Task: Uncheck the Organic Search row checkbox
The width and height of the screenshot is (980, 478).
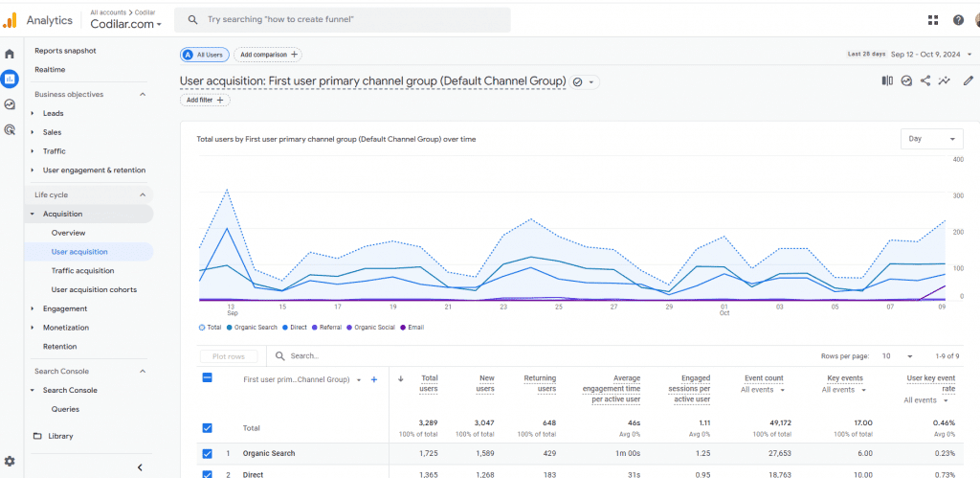Action: pos(208,454)
